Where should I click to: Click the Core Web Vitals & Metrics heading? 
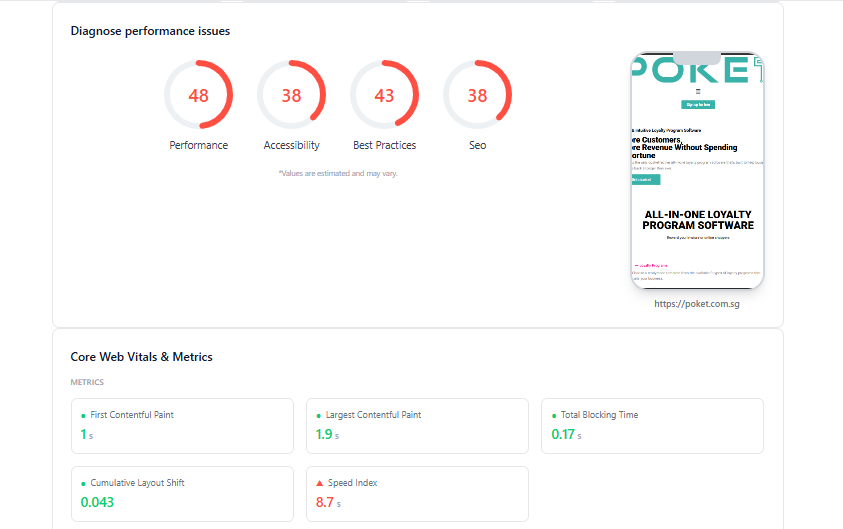pyautogui.click(x=141, y=357)
